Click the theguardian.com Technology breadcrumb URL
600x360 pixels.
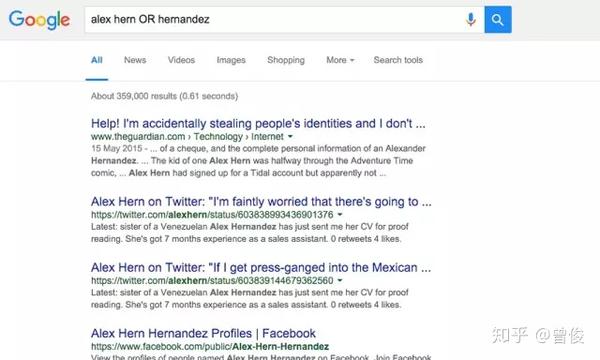point(188,137)
